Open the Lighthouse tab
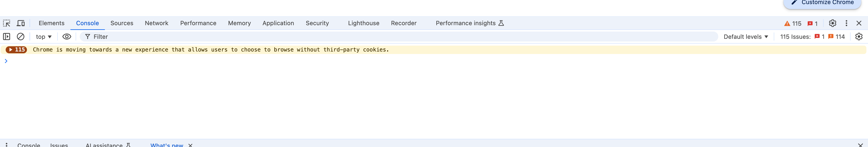The width and height of the screenshot is (868, 147). click(x=364, y=23)
